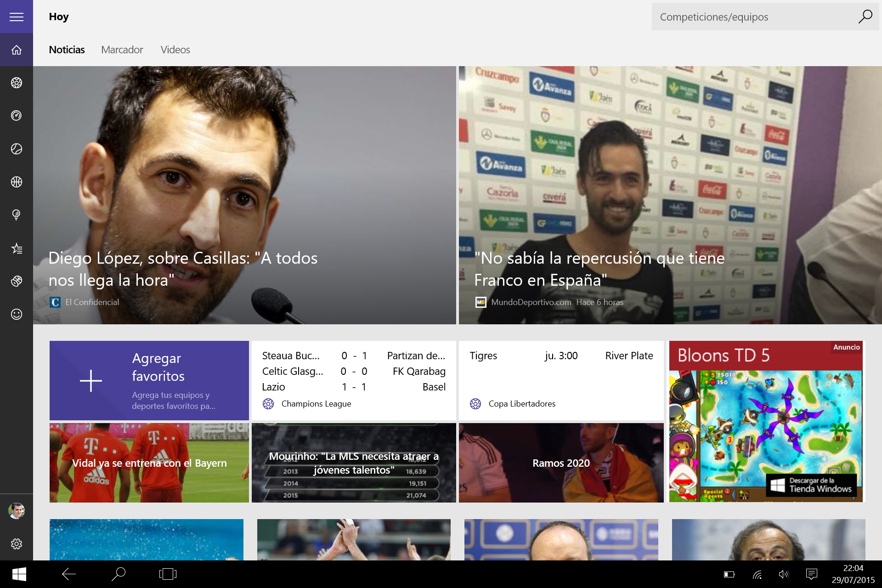The height and width of the screenshot is (588, 882).
Task: Open settings gear in sidebar
Action: click(17, 544)
